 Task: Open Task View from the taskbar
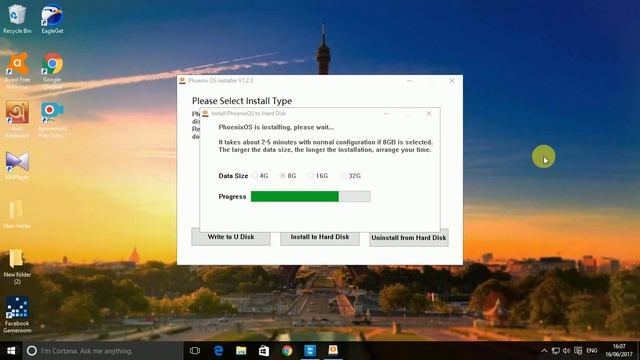coord(195,351)
